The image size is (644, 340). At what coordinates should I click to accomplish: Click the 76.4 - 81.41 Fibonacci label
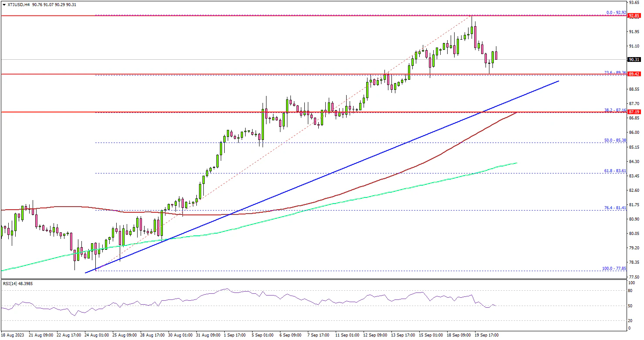(614, 207)
